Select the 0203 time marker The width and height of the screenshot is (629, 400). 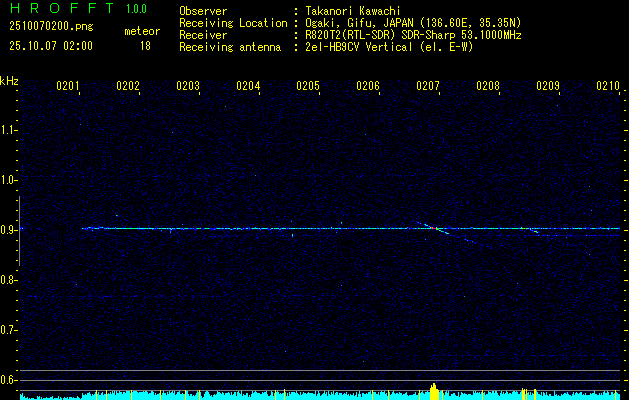(188, 86)
